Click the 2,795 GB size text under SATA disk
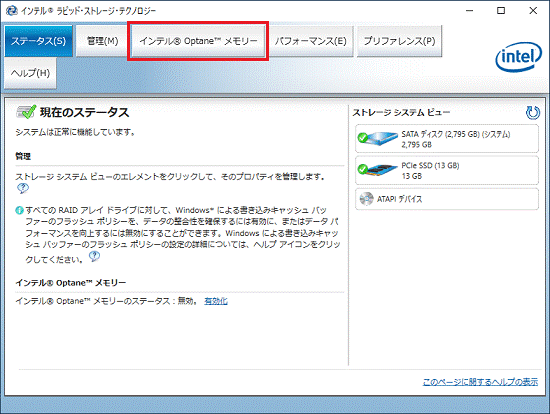550x414 pixels. [417, 145]
